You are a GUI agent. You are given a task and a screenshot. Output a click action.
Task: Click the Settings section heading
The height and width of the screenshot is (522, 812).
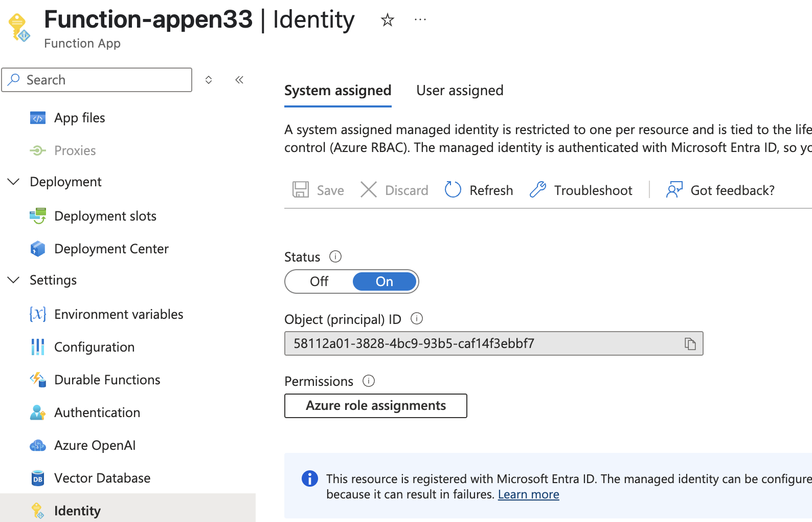[x=53, y=280]
